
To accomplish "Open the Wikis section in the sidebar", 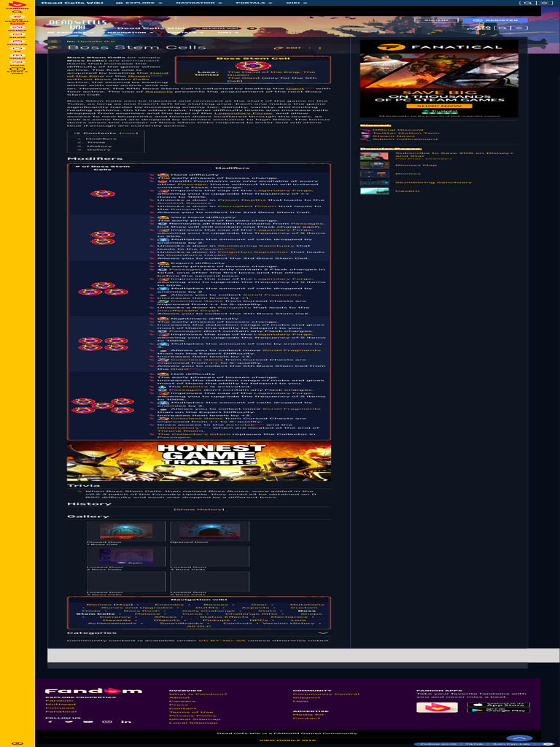I will point(17,63).
